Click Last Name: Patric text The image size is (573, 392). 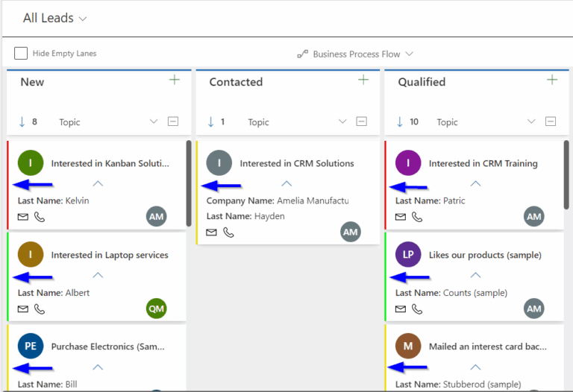coord(430,200)
